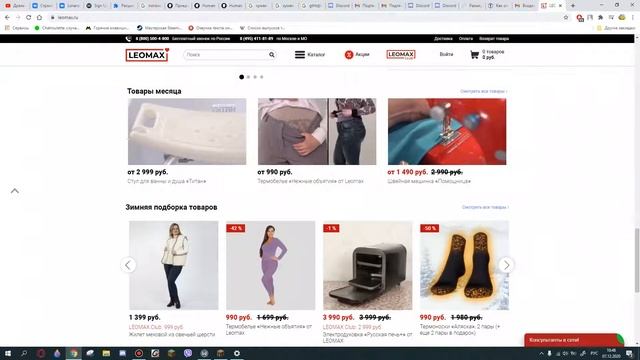Open the thermal socks 'Аляска' product image
This screenshot has width=640, height=360.
point(464,265)
